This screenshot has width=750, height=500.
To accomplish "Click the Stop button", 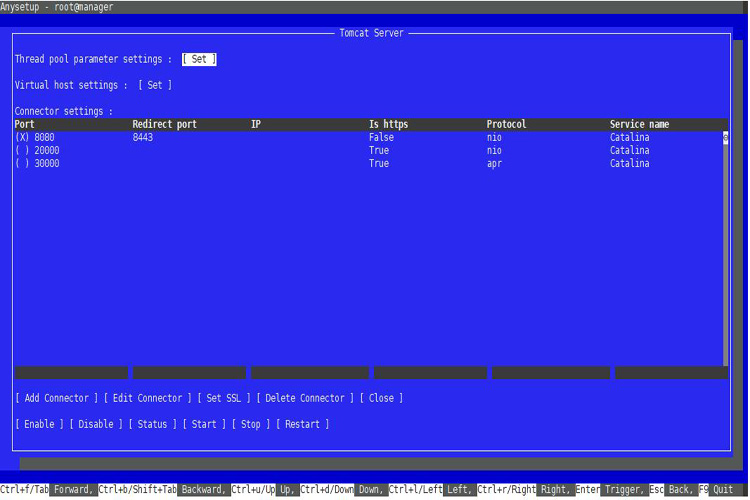I will pyautogui.click(x=251, y=424).
